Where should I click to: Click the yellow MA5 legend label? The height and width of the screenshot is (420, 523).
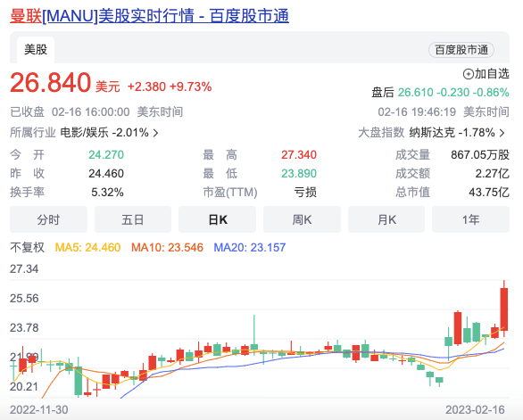(x=87, y=247)
